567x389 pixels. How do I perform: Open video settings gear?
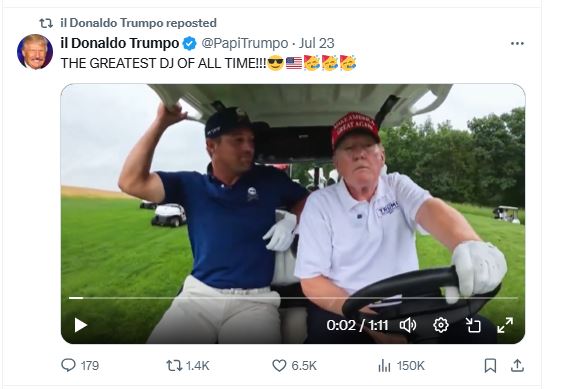click(440, 325)
